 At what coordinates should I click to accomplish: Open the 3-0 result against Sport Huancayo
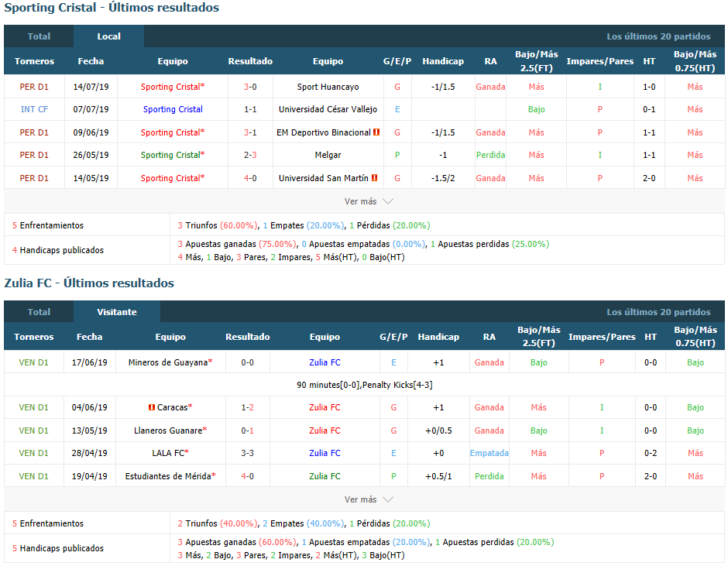click(x=250, y=87)
